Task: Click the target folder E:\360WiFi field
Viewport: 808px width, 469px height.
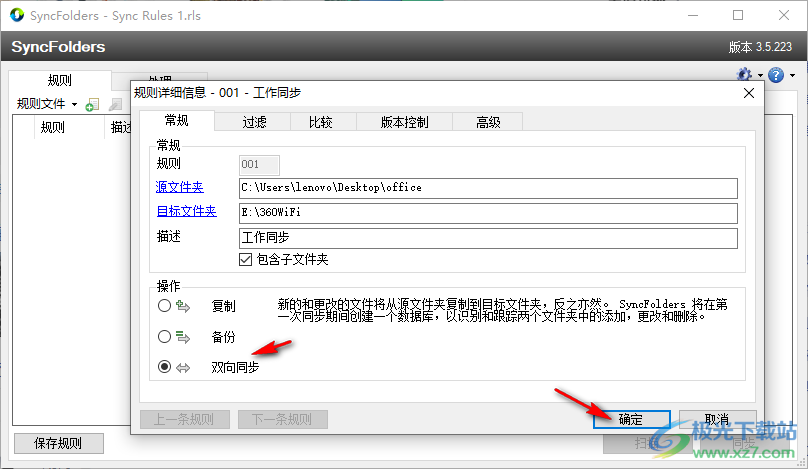Action: coord(488,213)
